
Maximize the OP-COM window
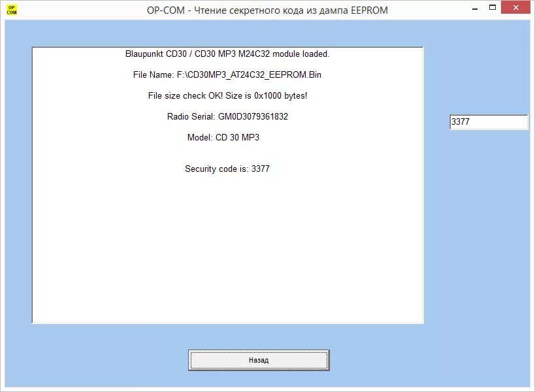point(493,7)
